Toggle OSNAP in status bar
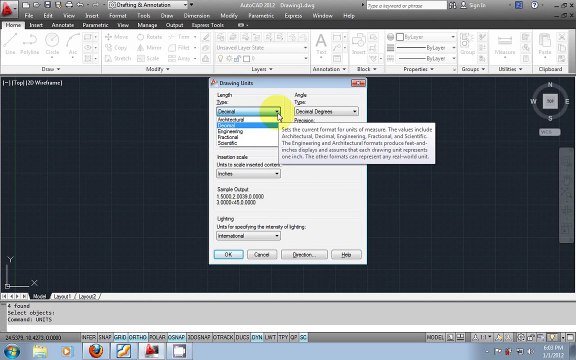 click(176, 337)
